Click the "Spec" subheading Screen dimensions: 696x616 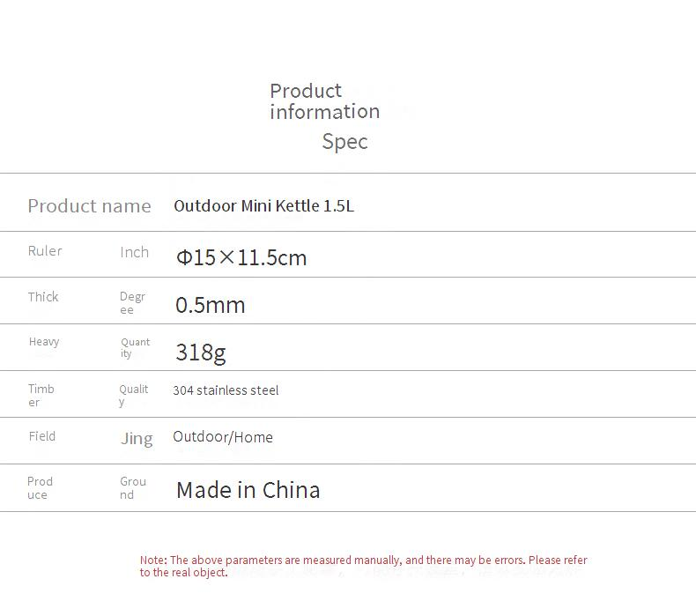pos(344,142)
